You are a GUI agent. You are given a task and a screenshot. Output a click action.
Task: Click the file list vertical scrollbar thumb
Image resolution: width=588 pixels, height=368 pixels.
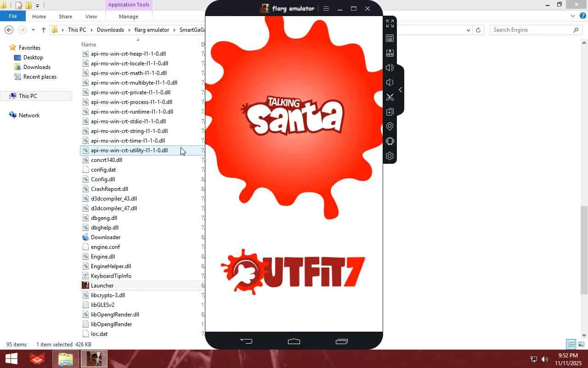click(x=584, y=250)
